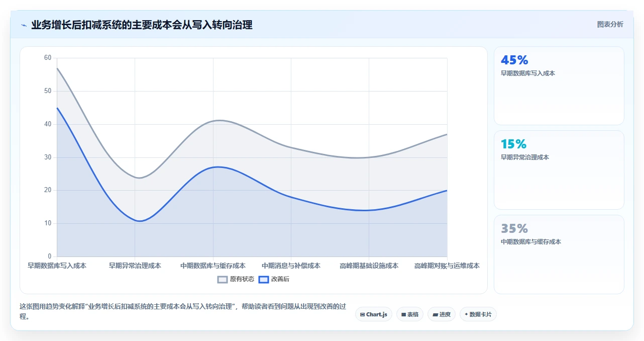Click the y-axis value 30
Screen dimensions: 644x341
point(48,157)
